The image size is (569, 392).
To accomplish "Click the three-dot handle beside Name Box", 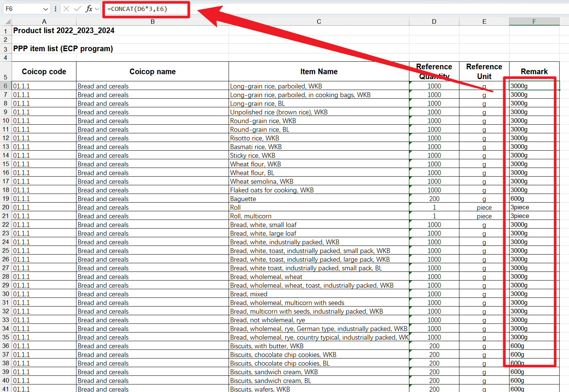I will (55, 9).
